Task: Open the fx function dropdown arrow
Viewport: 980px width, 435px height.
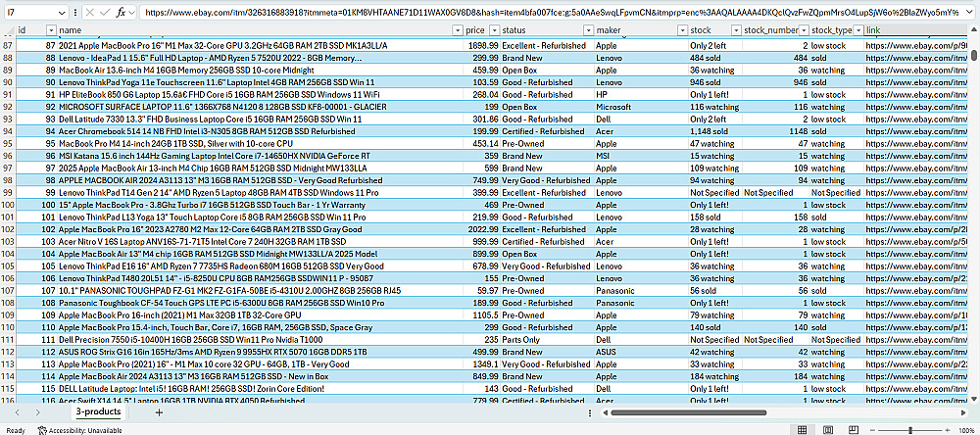Action: [x=132, y=13]
